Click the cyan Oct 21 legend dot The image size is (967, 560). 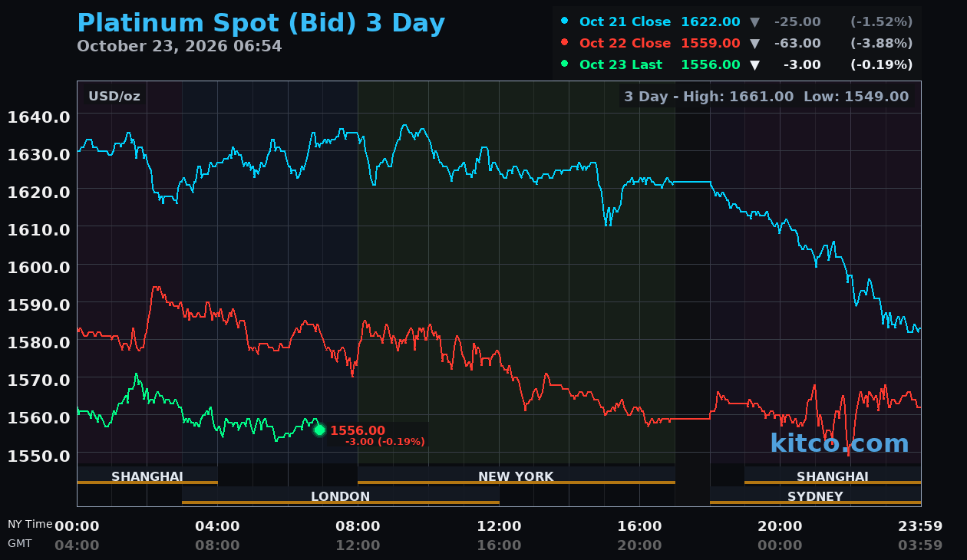coord(565,21)
